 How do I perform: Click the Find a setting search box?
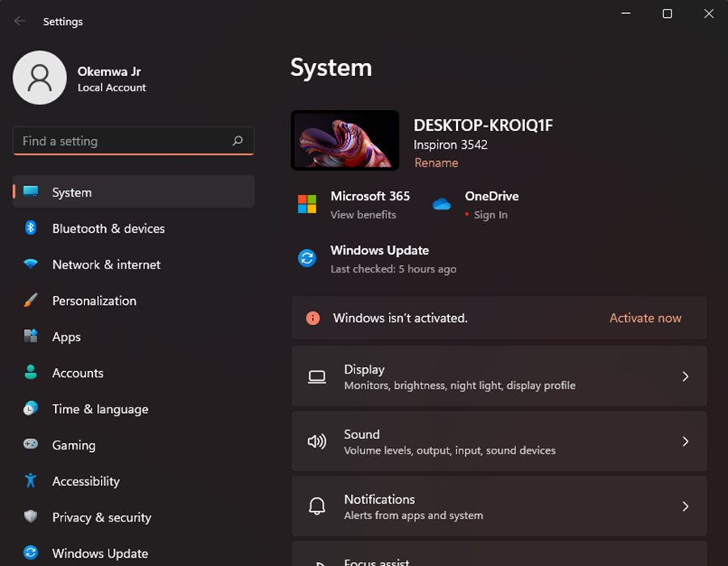133,141
